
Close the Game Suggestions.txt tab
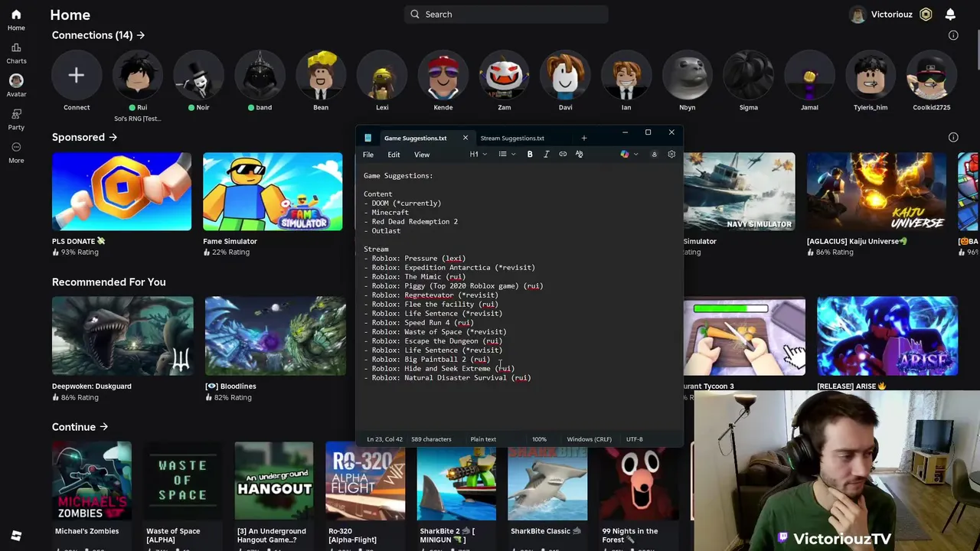coord(465,138)
